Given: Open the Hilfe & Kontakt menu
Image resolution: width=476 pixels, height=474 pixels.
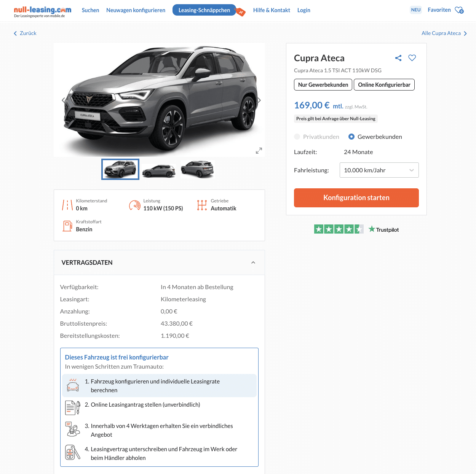Looking at the screenshot, I should (x=272, y=10).
